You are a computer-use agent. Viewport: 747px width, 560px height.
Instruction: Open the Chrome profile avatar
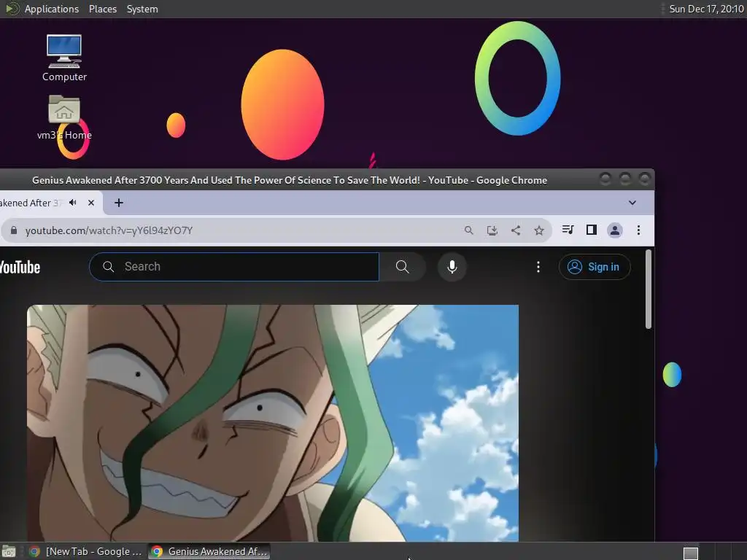[614, 230]
